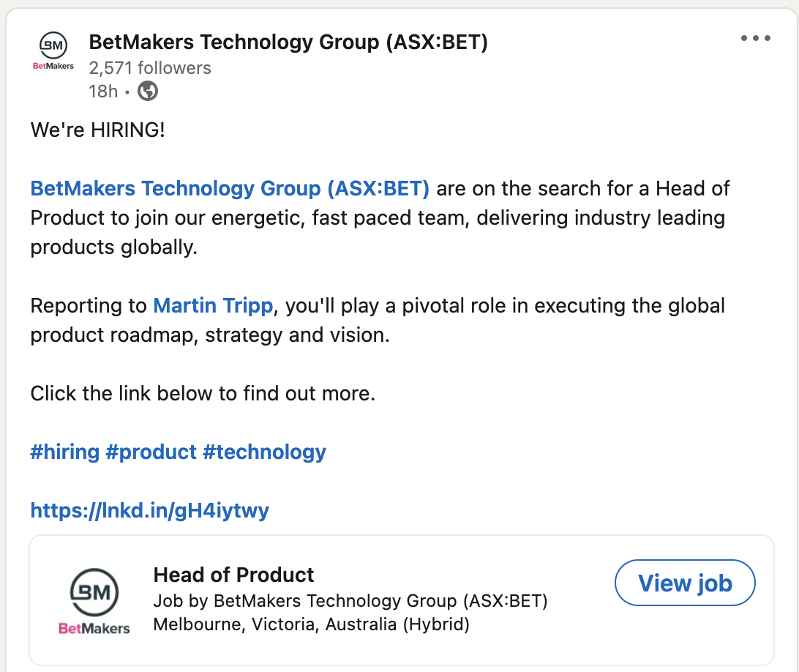Follow the lnkd.in/gH4iytwy link
Image resolution: width=799 pixels, height=672 pixels.
[x=150, y=510]
